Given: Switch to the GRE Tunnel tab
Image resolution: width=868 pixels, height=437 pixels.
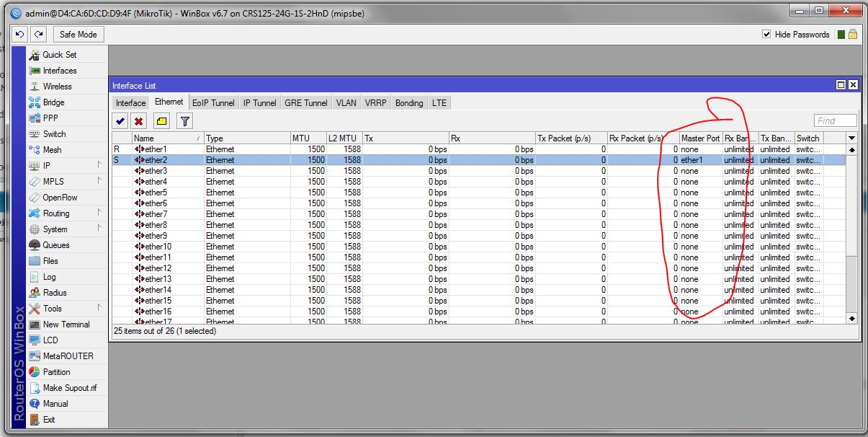Looking at the screenshot, I should pyautogui.click(x=306, y=103).
